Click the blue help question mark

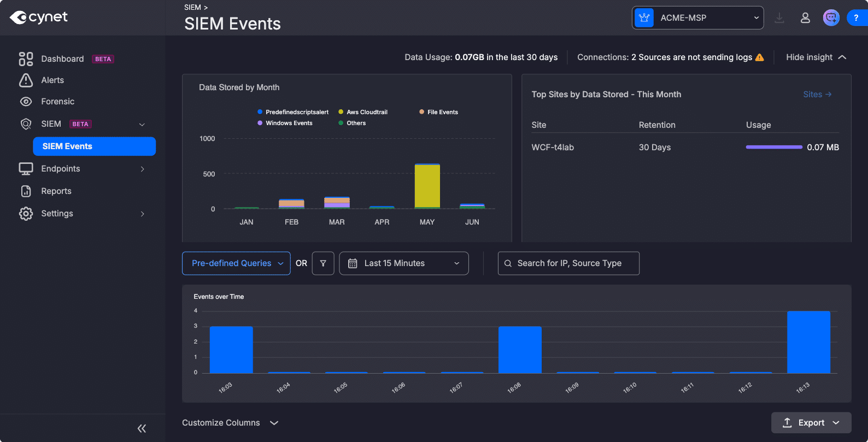tap(857, 18)
